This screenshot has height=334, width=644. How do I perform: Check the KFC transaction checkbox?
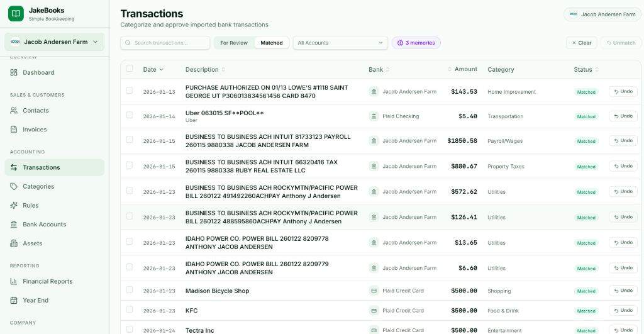pyautogui.click(x=130, y=309)
